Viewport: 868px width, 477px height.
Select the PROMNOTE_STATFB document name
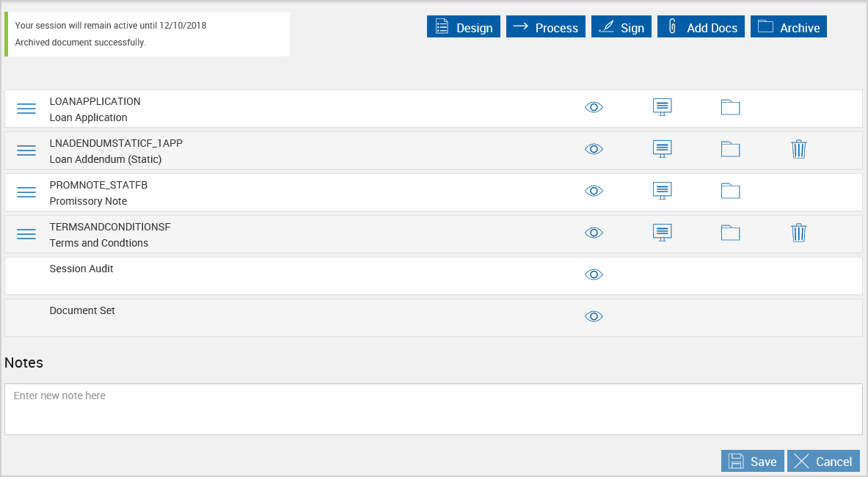click(x=98, y=185)
